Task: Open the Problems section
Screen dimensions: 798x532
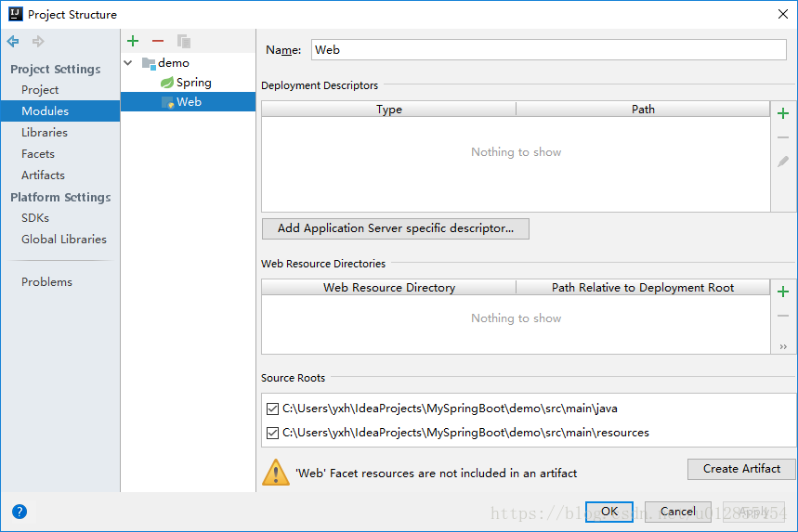Action: click(46, 282)
